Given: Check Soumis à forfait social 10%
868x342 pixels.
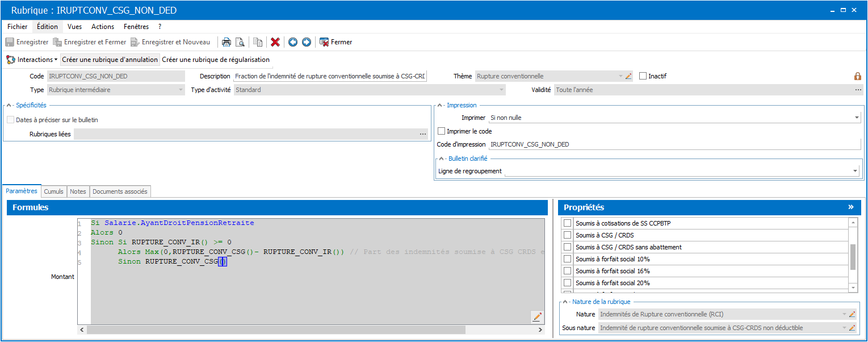Looking at the screenshot, I should point(567,259).
